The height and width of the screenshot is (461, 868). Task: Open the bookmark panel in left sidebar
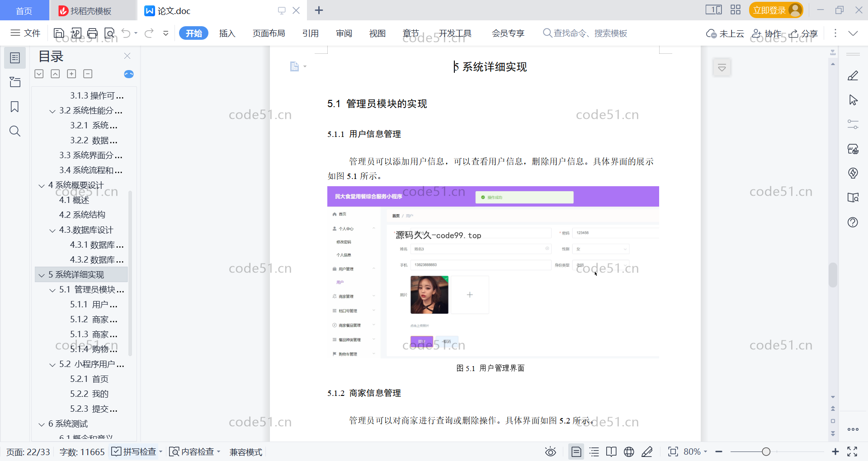[x=15, y=107]
